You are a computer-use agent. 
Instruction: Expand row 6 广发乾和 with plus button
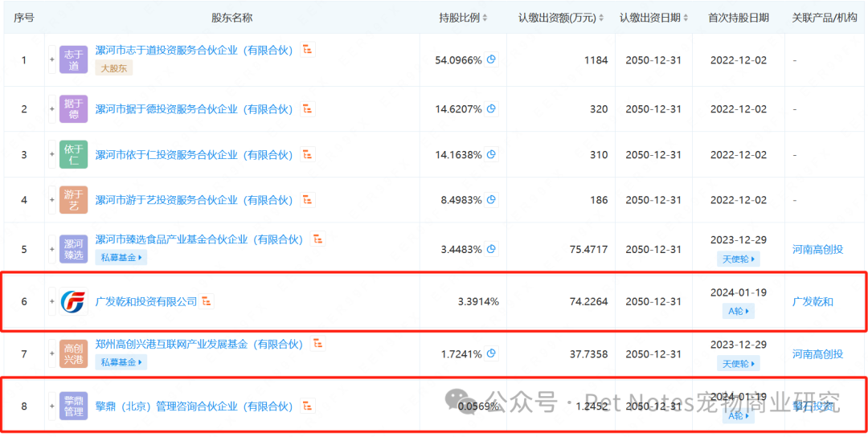click(x=52, y=301)
